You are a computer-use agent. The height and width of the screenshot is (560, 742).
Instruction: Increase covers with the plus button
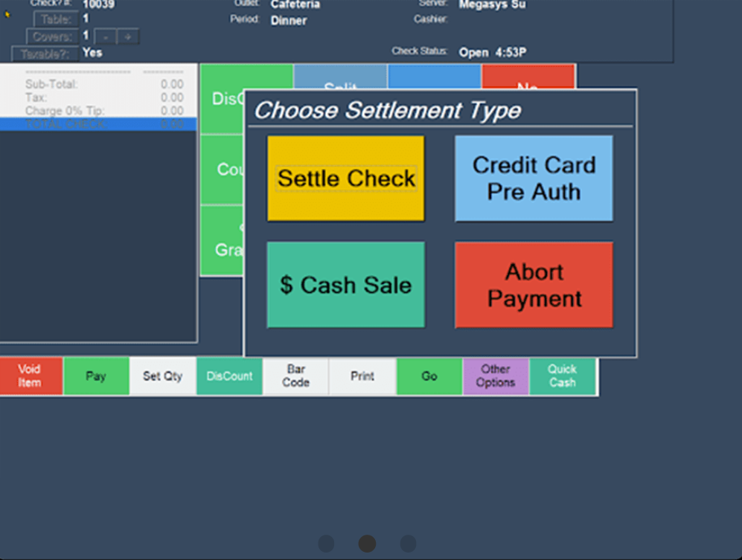[128, 36]
